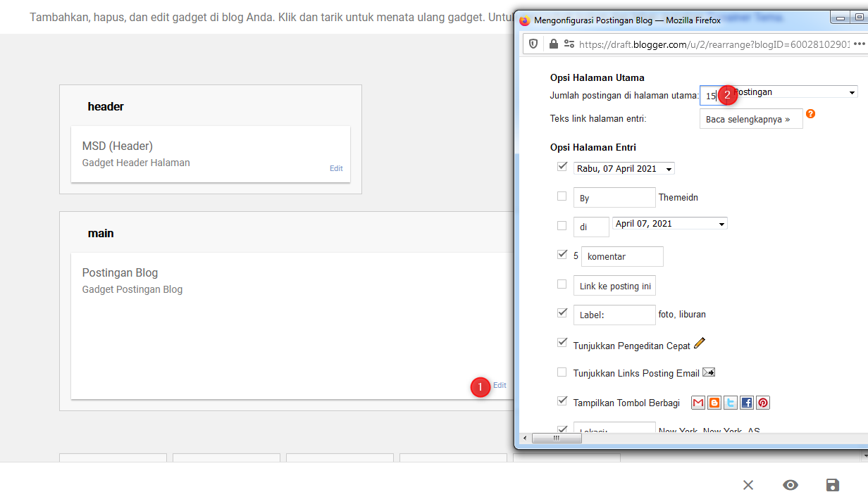This screenshot has height=504, width=868.
Task: Click the preview eye icon
Action: click(790, 485)
